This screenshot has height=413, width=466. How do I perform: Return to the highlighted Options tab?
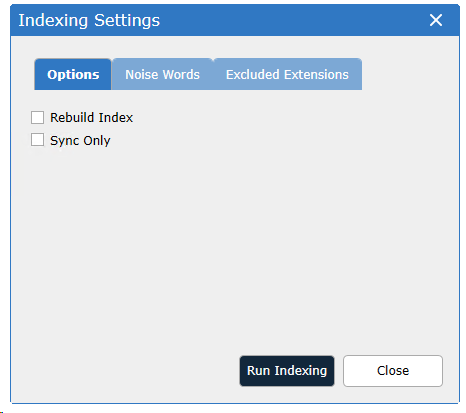(73, 74)
